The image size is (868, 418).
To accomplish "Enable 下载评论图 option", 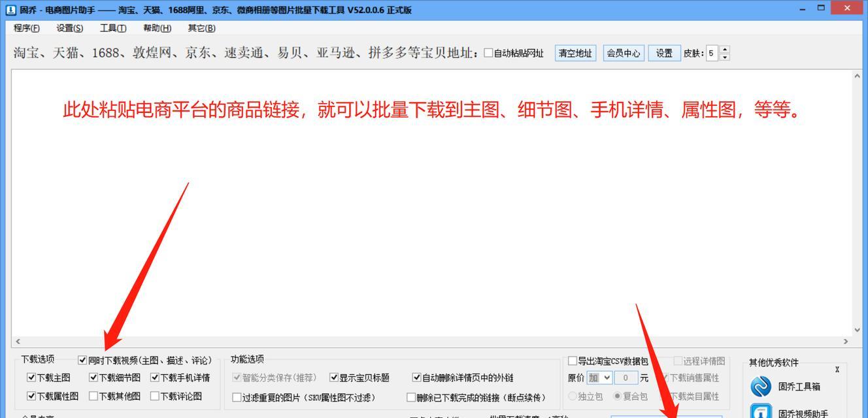I will 155,396.
